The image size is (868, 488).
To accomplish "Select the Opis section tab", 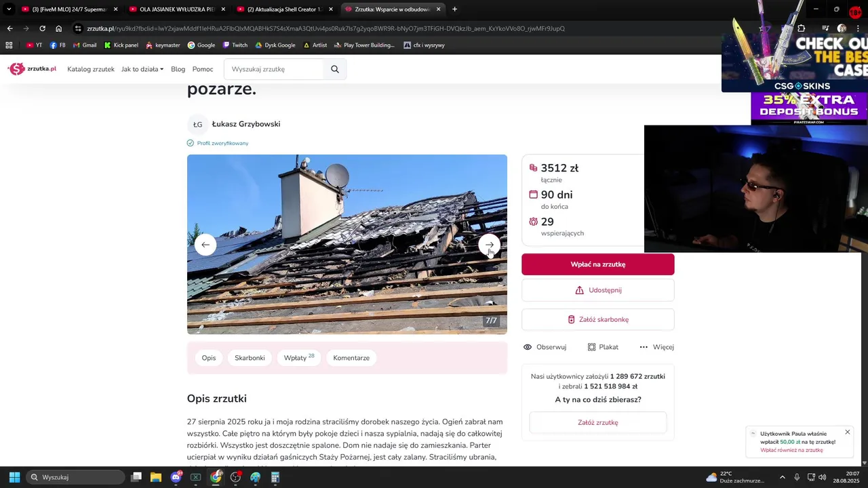I will [x=209, y=358].
